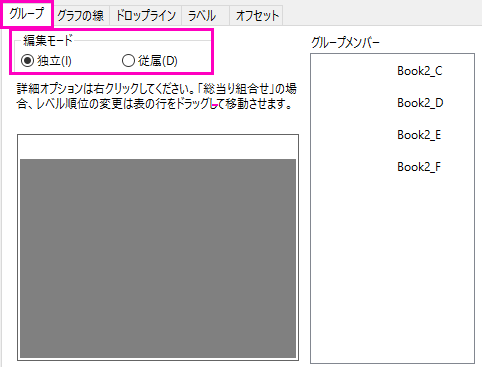This screenshot has height=367, width=482.
Task: Select the 従属(D) edit mode radio button
Action: (150, 61)
